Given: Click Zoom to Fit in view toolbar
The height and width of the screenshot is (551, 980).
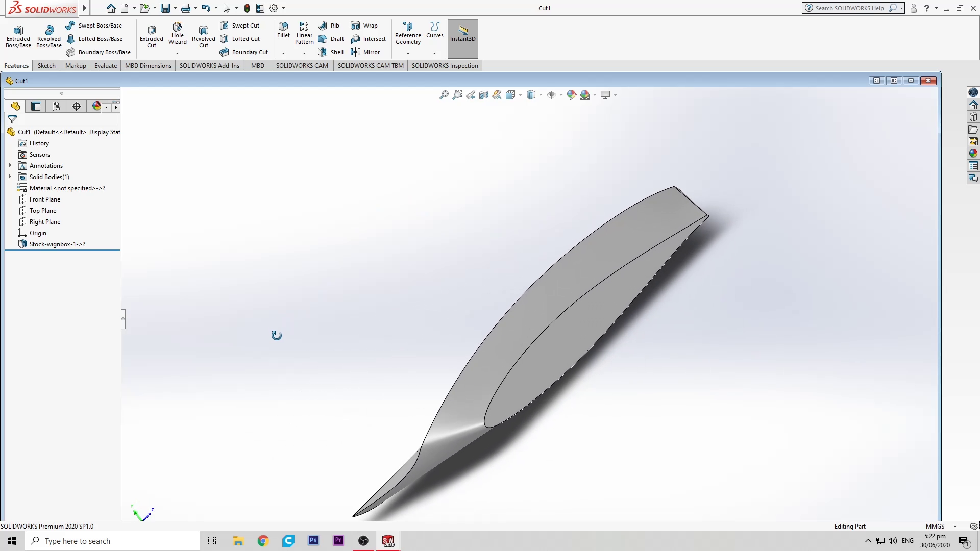Looking at the screenshot, I should tap(444, 95).
